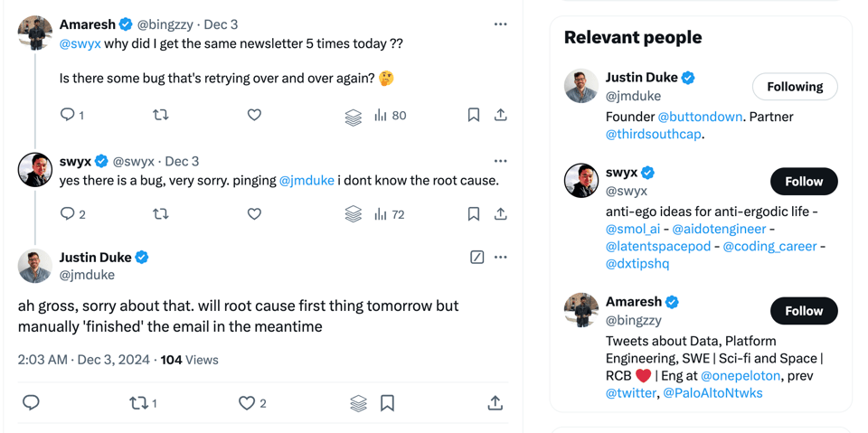This screenshot has width=868, height=433.
Task: Like swyx's reply about the bug
Action: pyautogui.click(x=254, y=214)
